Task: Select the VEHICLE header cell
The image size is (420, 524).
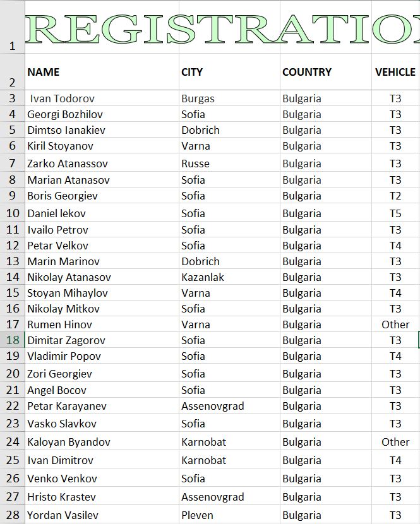Action: point(395,72)
